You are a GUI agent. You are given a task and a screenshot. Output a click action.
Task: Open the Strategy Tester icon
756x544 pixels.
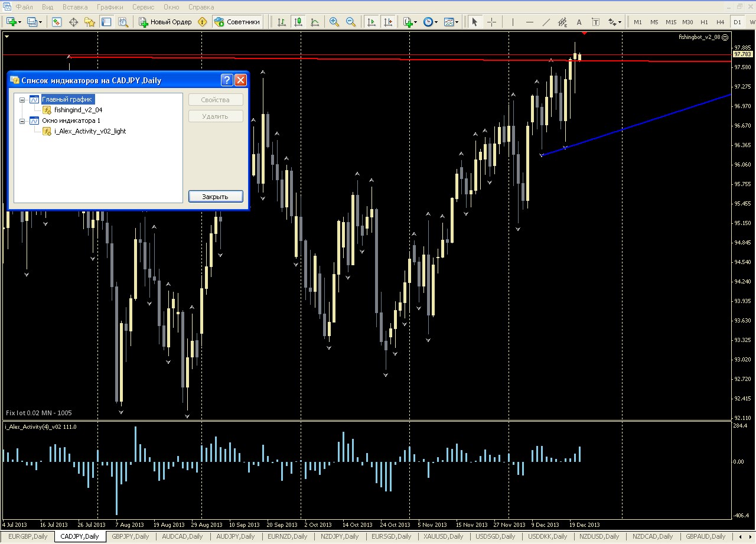coord(123,22)
